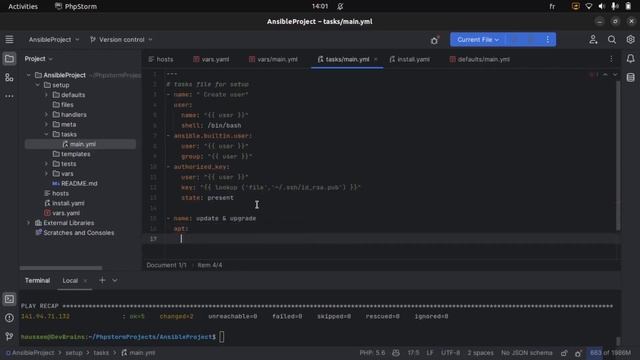This screenshot has width=640, height=360.
Task: Go to next highlighted error arrow
Action: [x=615, y=75]
